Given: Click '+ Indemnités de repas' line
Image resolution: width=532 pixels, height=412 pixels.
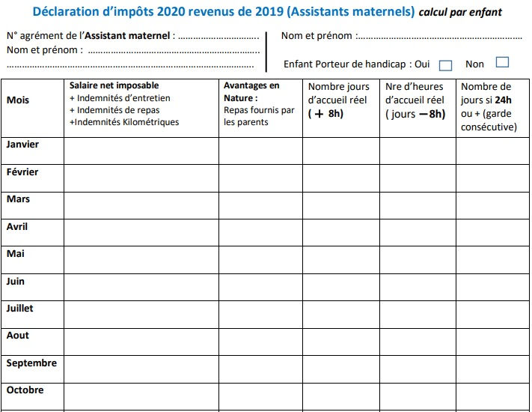Looking at the screenshot, I should tap(114, 110).
